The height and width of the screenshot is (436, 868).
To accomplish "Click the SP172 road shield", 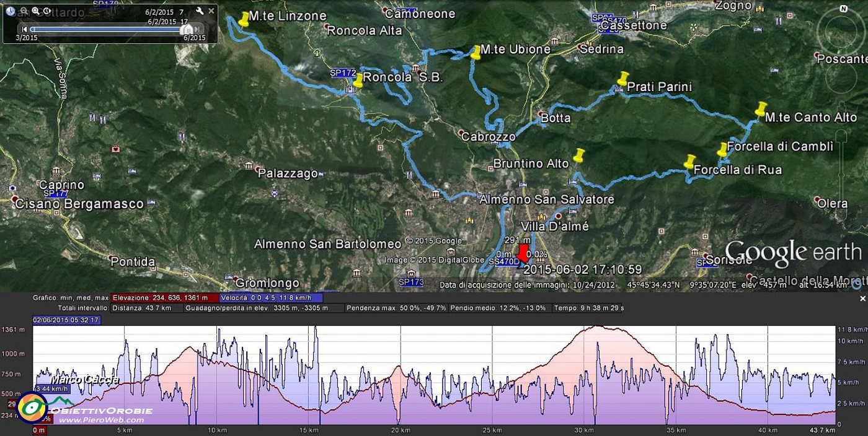I will coord(342,72).
